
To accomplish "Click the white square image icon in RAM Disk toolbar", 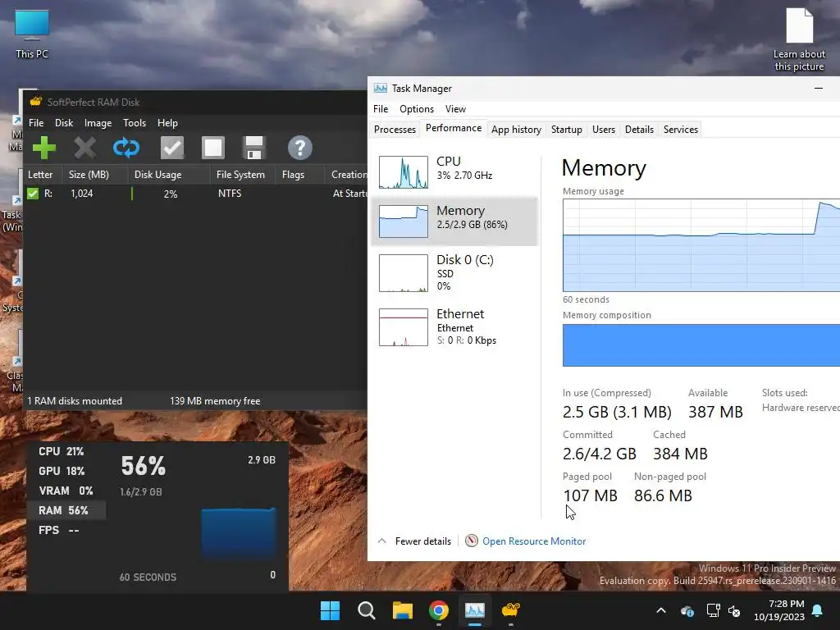I will click(212, 148).
